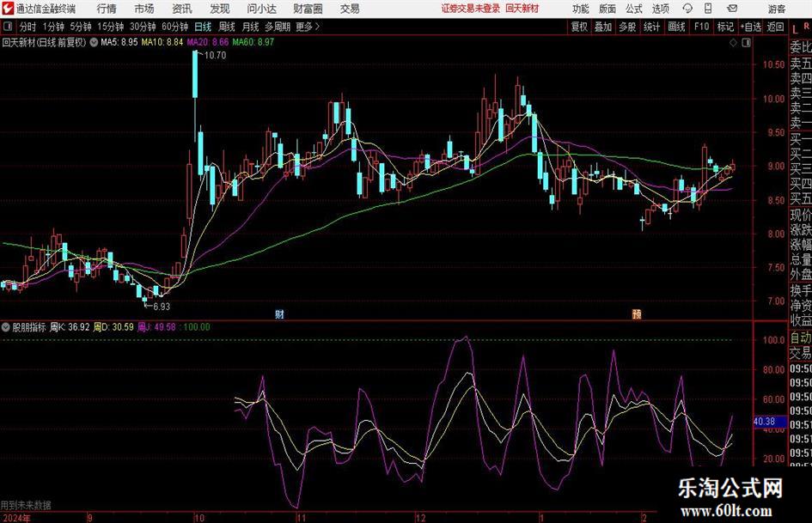Click the 标记 mark button

[x=725, y=27]
